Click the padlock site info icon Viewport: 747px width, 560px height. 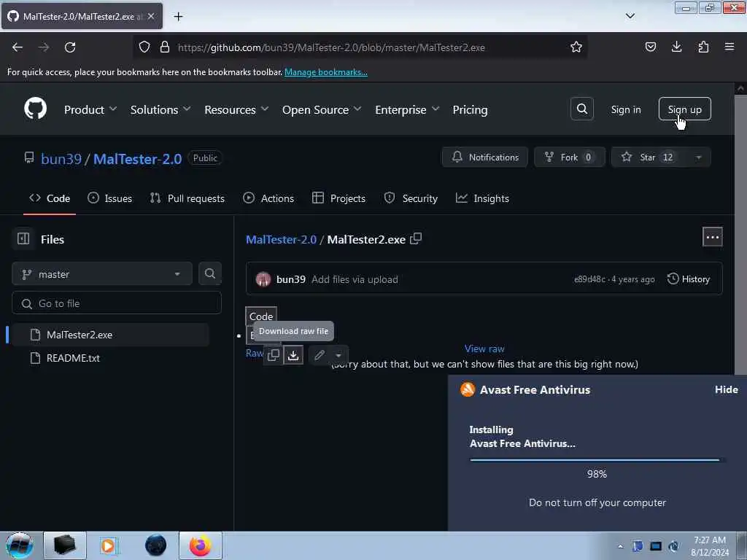coord(164,47)
